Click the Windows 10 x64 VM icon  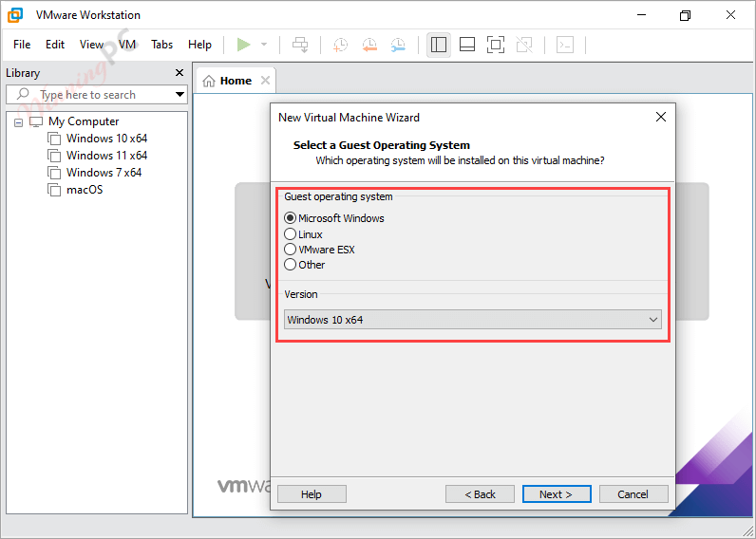click(54, 139)
